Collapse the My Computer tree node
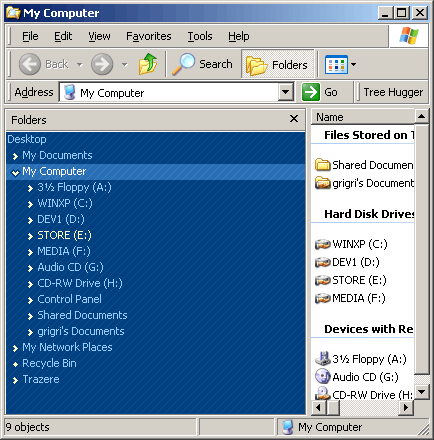The image size is (434, 440). click(x=15, y=172)
